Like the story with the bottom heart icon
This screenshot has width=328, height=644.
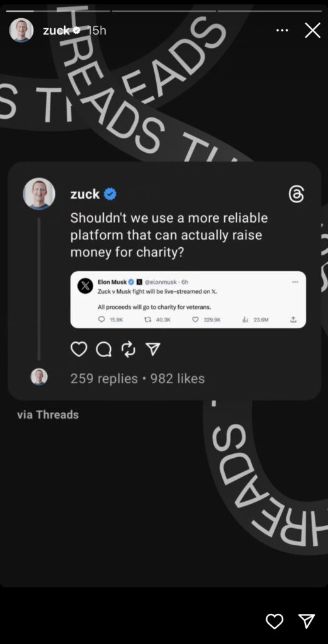pos(274,621)
